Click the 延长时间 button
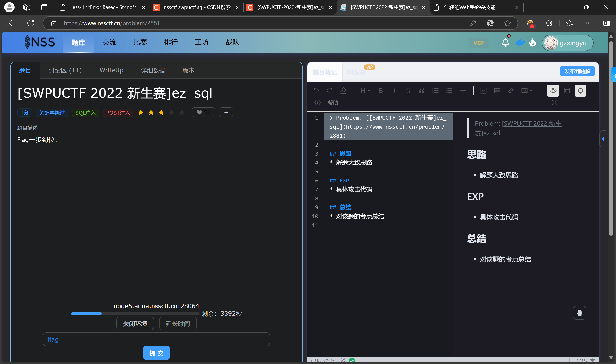Viewport: 616px width, 364px height. (178, 324)
